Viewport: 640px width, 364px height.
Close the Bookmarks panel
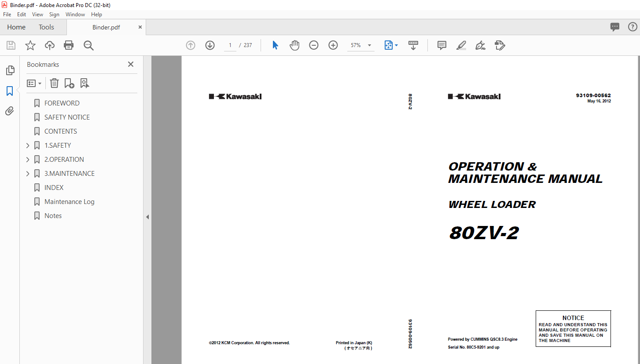131,64
